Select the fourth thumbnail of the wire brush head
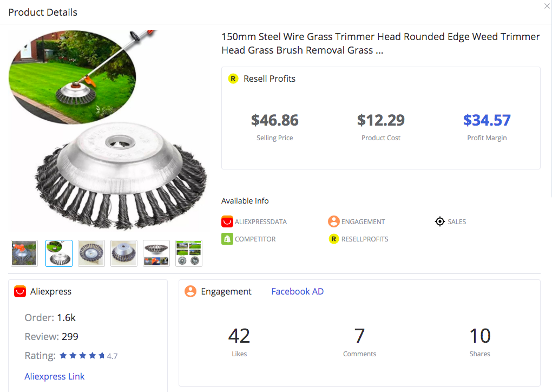Viewport: 552px width, 392px height. 124,253
